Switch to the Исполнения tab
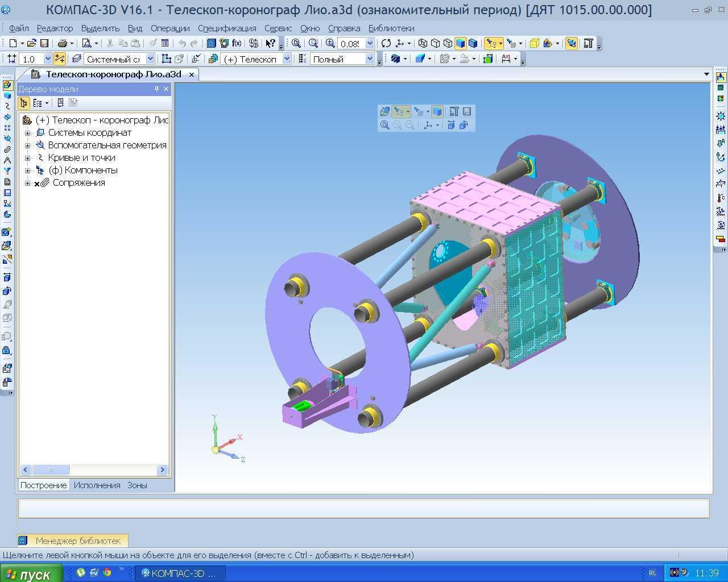Viewport: 728px width, 582px height. click(97, 485)
